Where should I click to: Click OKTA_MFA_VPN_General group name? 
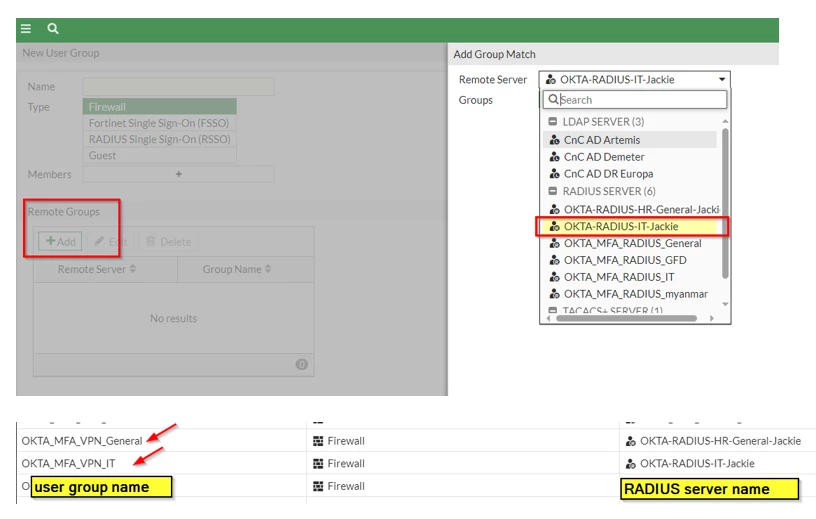(x=82, y=441)
